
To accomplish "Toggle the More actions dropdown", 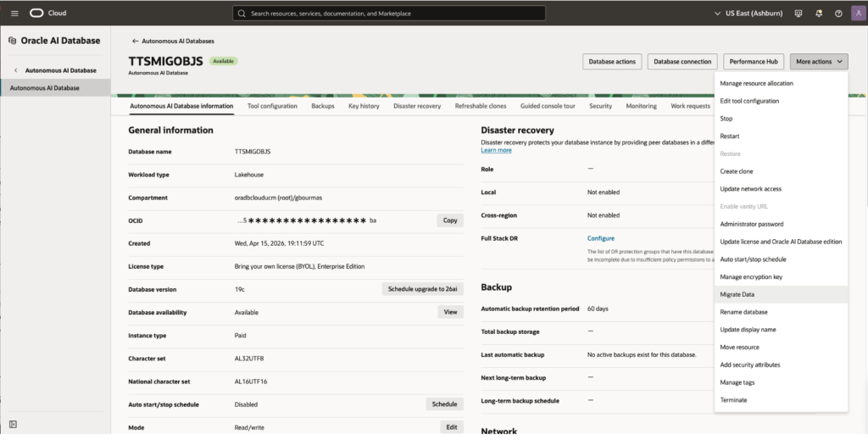I will [819, 61].
